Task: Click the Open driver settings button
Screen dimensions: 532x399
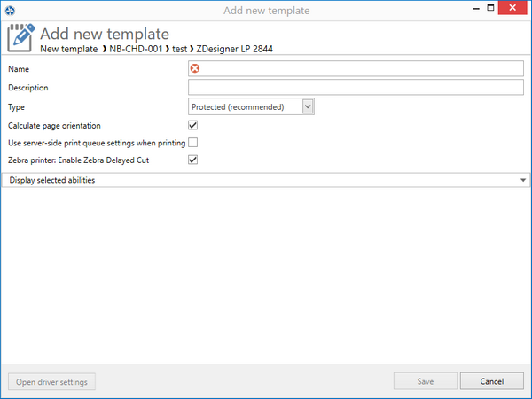Action: click(x=51, y=381)
